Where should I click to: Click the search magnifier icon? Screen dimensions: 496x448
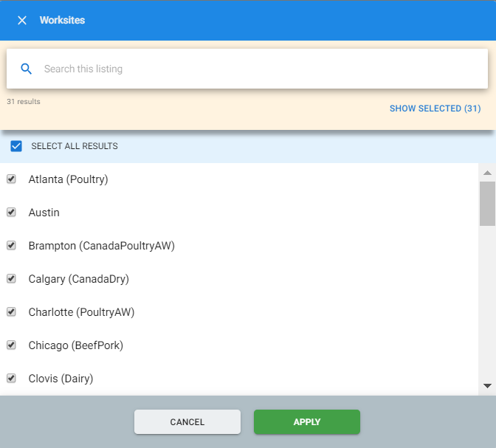click(x=27, y=69)
